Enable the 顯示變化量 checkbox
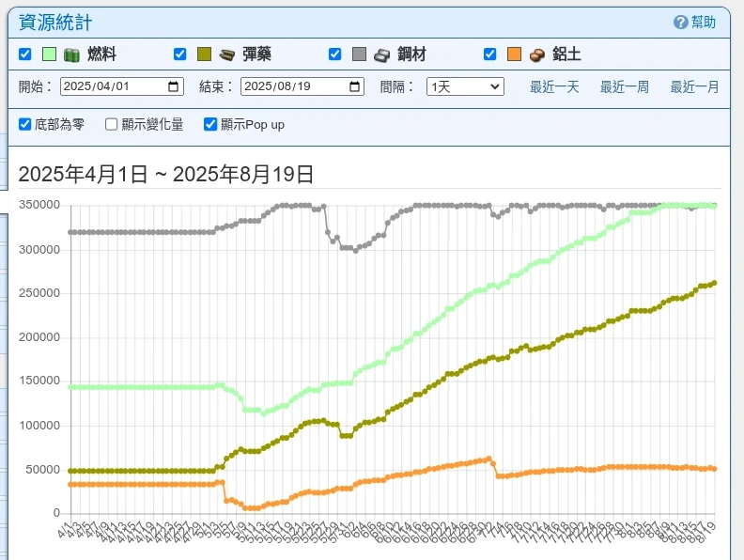The height and width of the screenshot is (560, 744). click(x=112, y=124)
